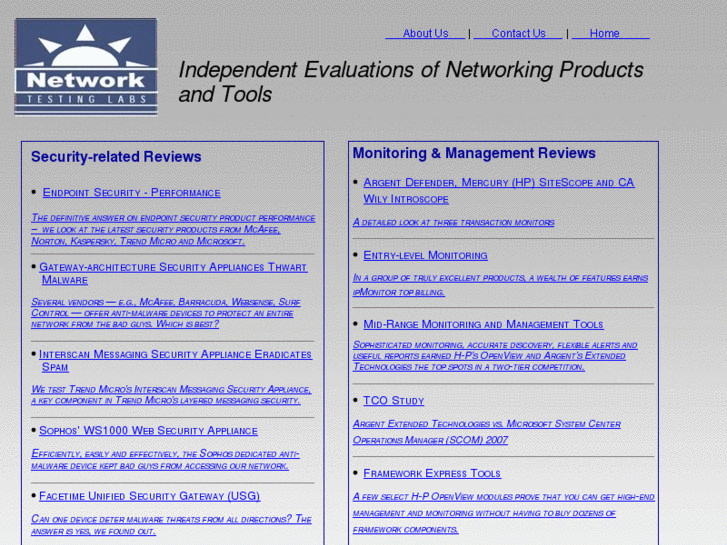Click 'Argent Extended Technologies vs. Microsoft' description
The width and height of the screenshot is (727, 545).
click(487, 432)
